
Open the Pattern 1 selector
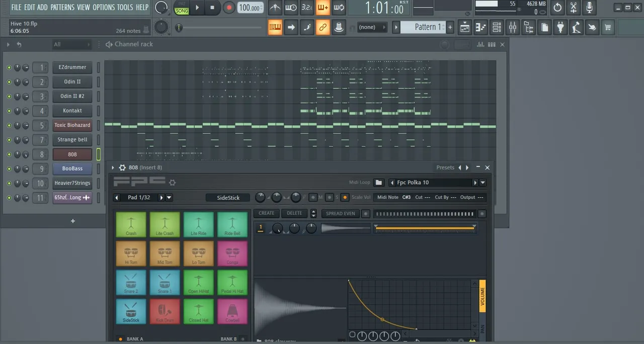click(423, 27)
